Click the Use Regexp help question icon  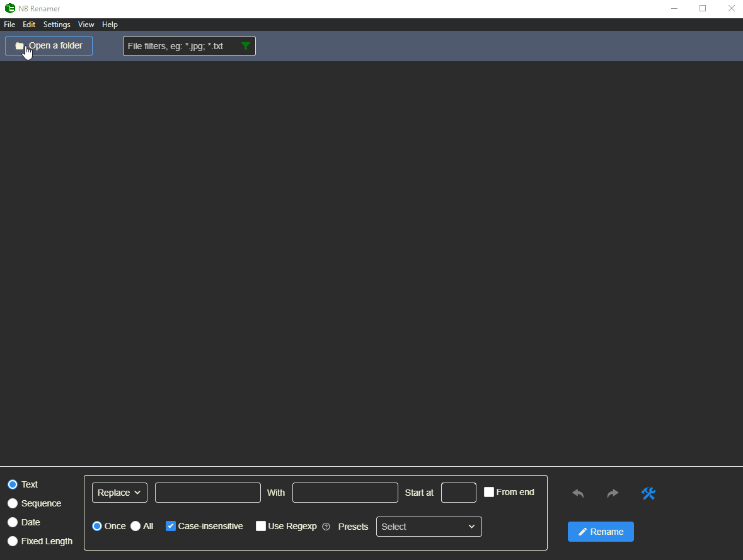326,527
